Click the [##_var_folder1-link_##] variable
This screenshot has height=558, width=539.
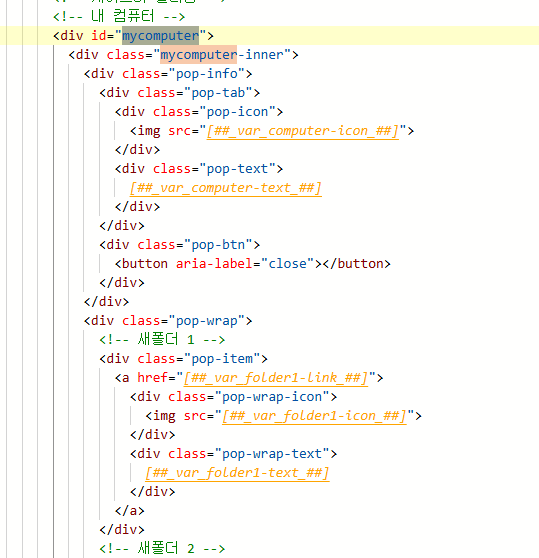point(276,378)
